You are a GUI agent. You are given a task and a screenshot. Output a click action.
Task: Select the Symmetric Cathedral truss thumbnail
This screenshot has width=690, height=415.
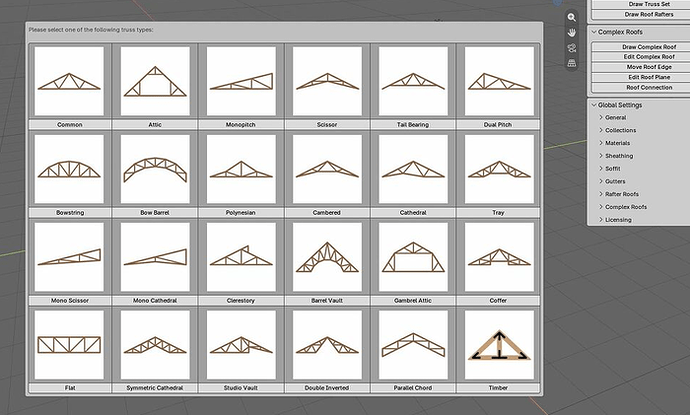tap(155, 345)
